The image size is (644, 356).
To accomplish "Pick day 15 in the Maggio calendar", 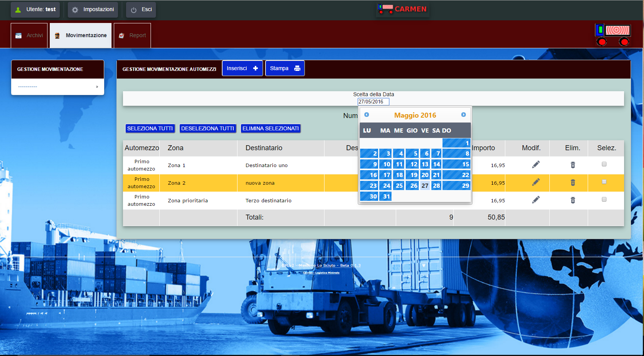I will point(456,164).
